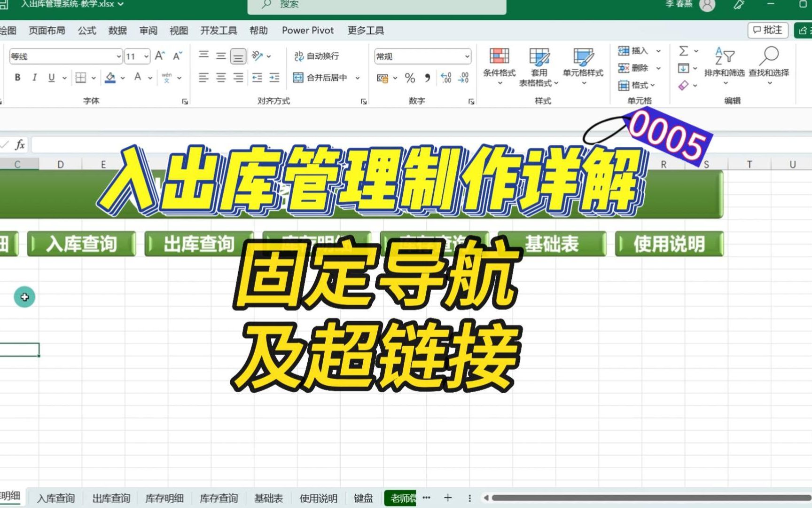
Task: Apply percent style
Action: (x=410, y=78)
